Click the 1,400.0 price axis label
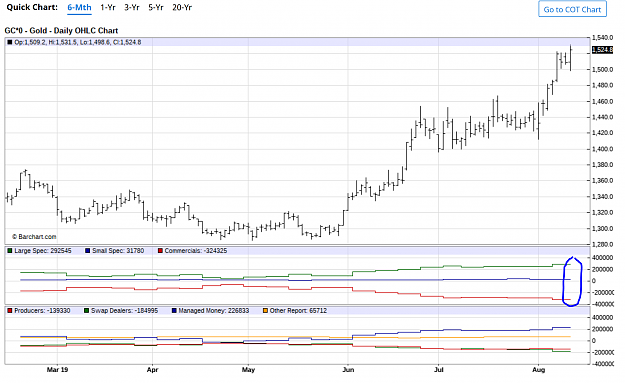The height and width of the screenshot is (383, 625). point(602,149)
